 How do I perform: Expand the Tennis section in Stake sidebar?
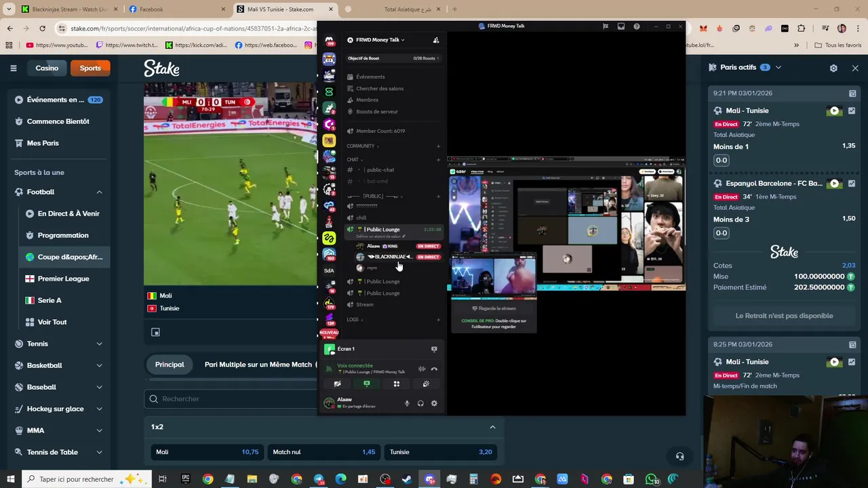point(99,344)
